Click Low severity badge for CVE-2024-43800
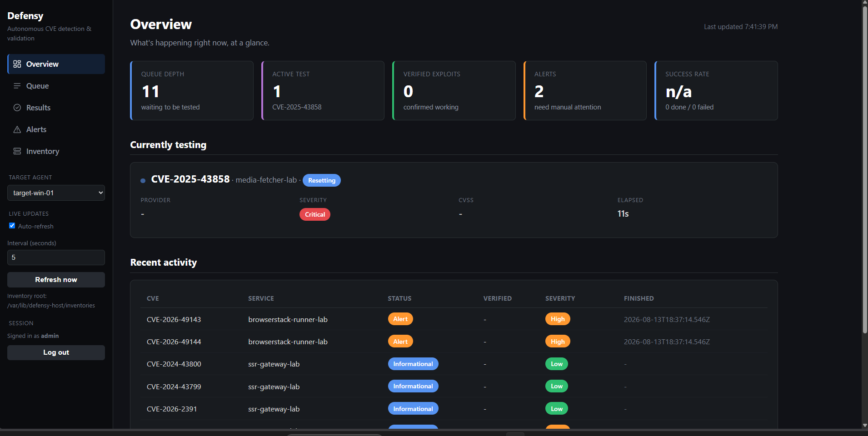The height and width of the screenshot is (436, 868). [557, 364]
